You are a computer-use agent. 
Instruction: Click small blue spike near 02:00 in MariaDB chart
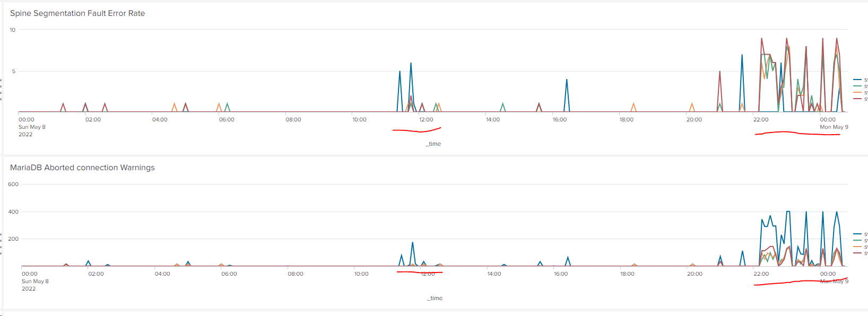point(88,263)
